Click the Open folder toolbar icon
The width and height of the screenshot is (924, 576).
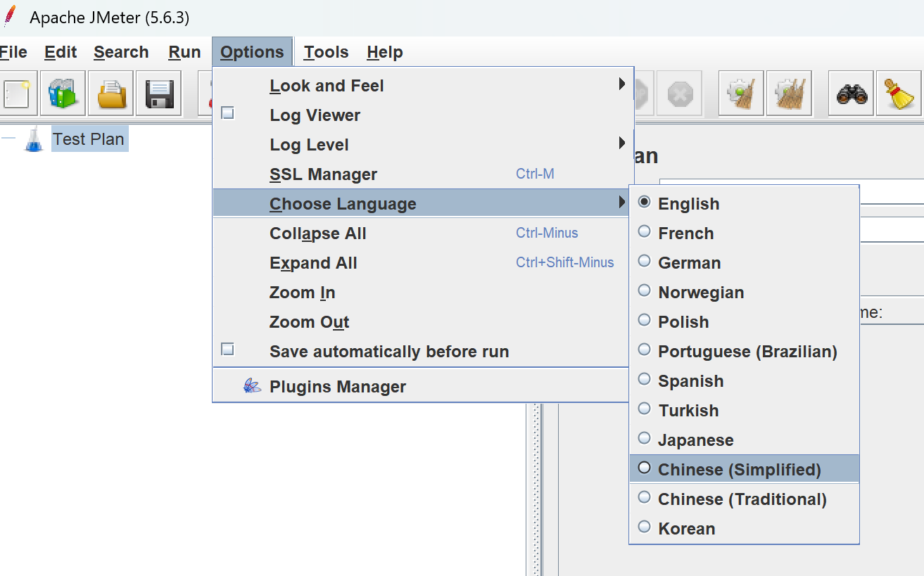pos(110,93)
